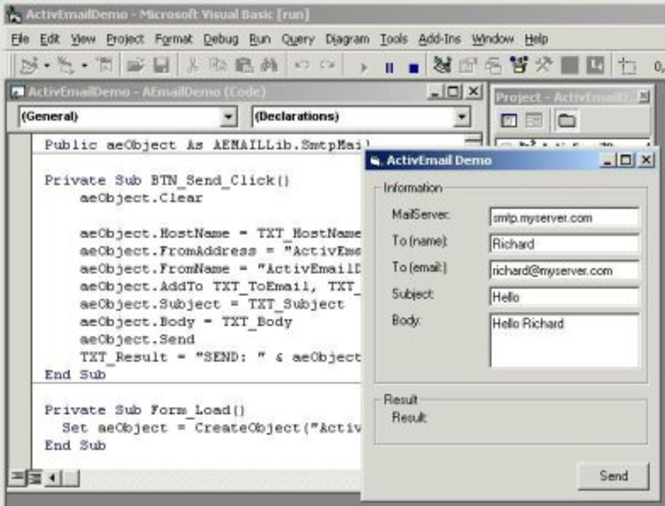Click the Open Project folder icon
The width and height of the screenshot is (665, 506).
135,66
